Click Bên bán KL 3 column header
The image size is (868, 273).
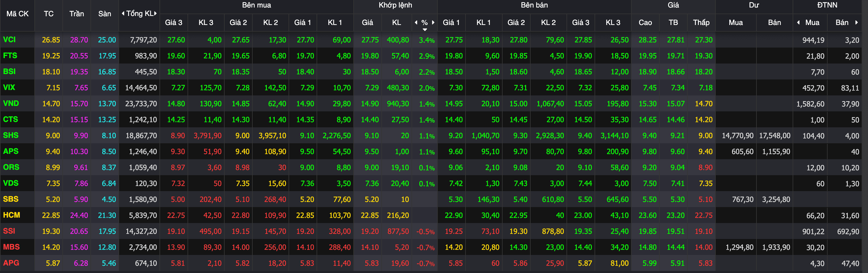[x=613, y=23]
